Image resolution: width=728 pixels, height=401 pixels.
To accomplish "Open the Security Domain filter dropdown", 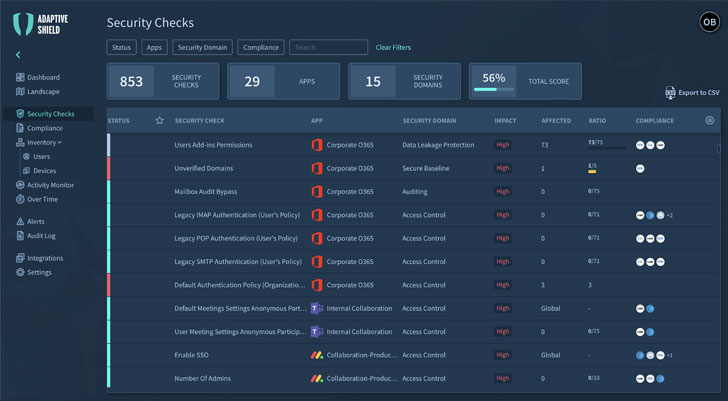I will pyautogui.click(x=203, y=47).
